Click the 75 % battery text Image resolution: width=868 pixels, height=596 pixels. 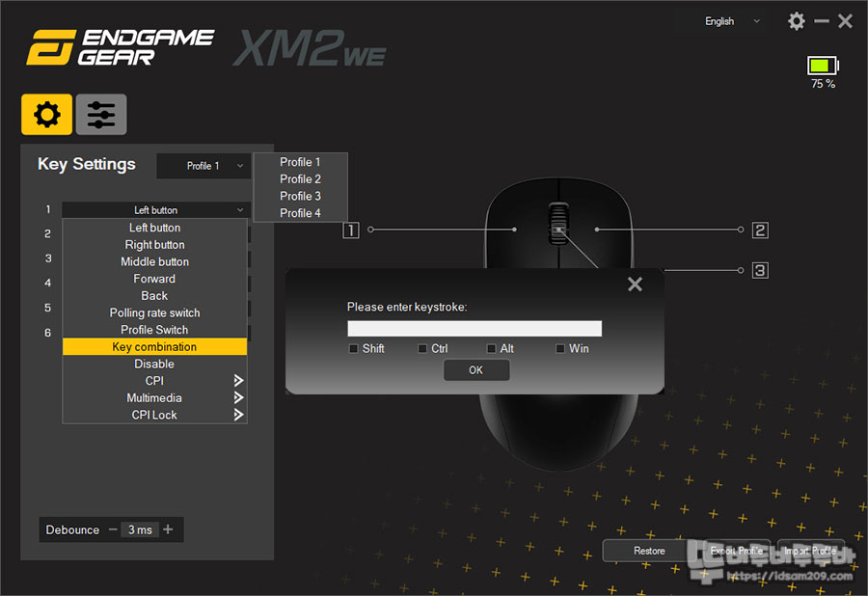click(823, 84)
